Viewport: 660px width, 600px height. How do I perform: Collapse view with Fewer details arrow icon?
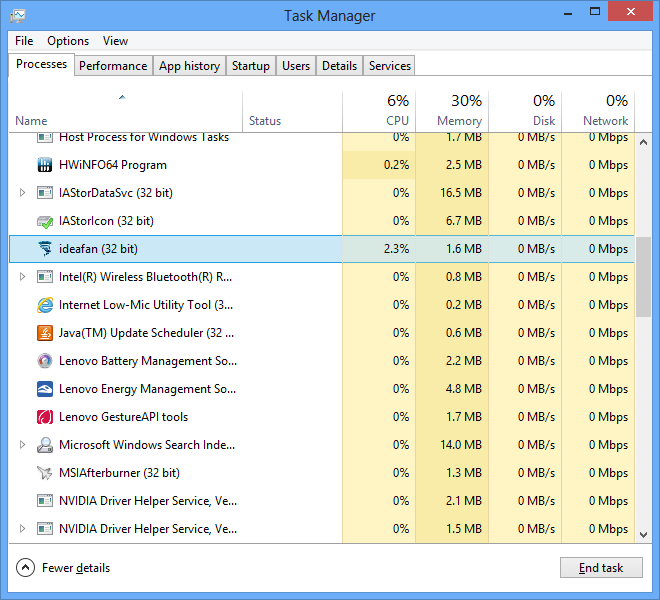point(25,568)
